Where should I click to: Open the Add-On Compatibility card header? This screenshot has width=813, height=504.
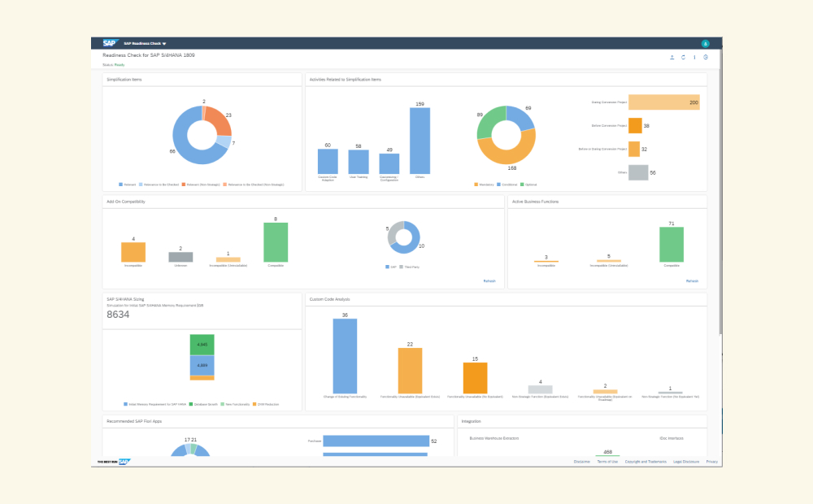tap(303, 202)
